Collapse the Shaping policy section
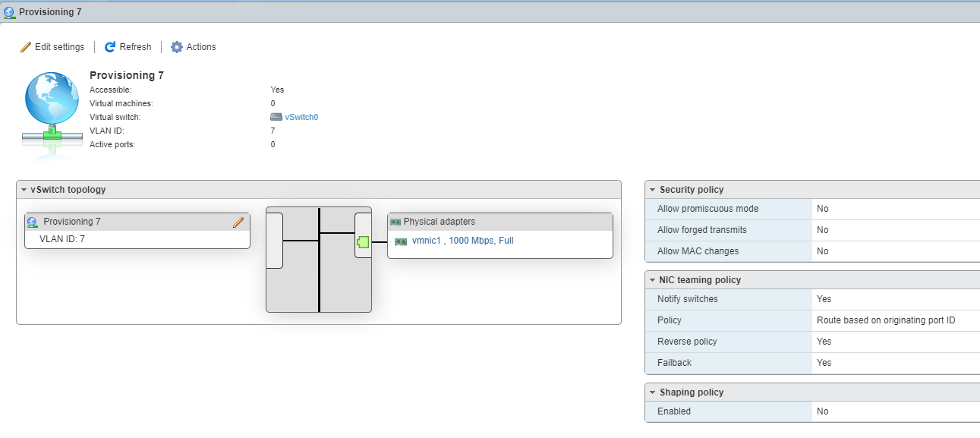 coord(653,392)
